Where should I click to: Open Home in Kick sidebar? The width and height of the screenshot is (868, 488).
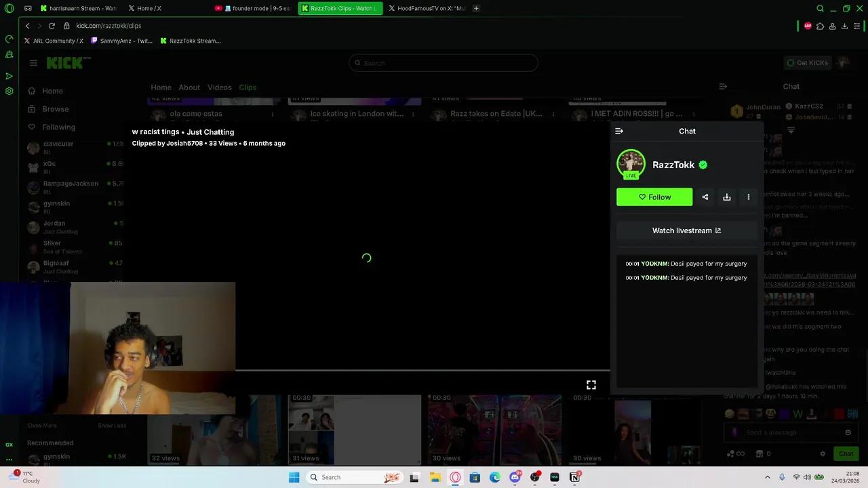(x=52, y=91)
